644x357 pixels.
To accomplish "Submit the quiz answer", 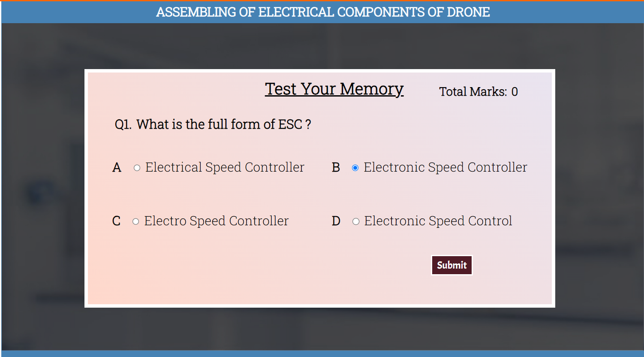I will point(451,265).
